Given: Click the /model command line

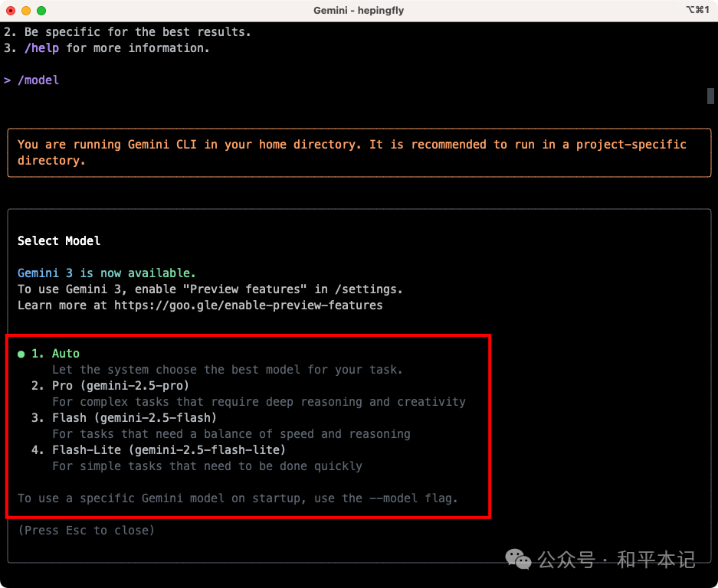Looking at the screenshot, I should (31, 80).
